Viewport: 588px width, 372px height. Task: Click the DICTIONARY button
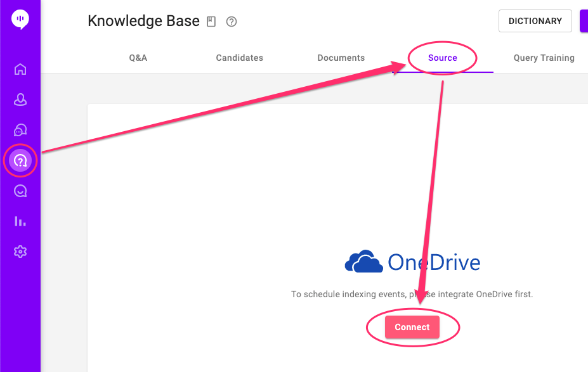point(535,21)
